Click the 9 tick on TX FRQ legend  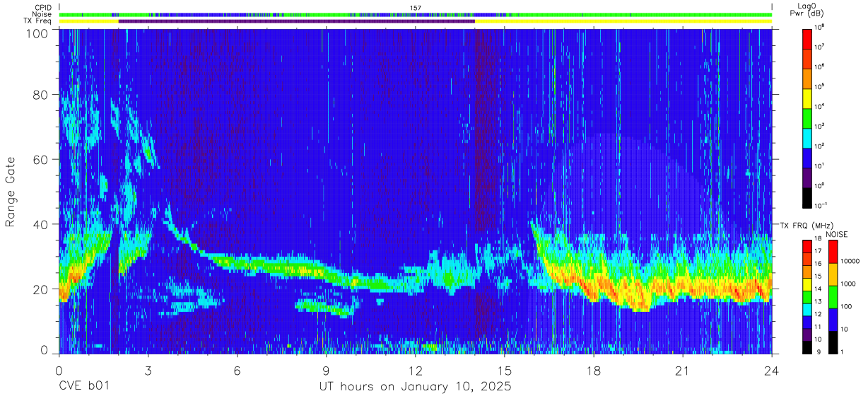tap(820, 351)
